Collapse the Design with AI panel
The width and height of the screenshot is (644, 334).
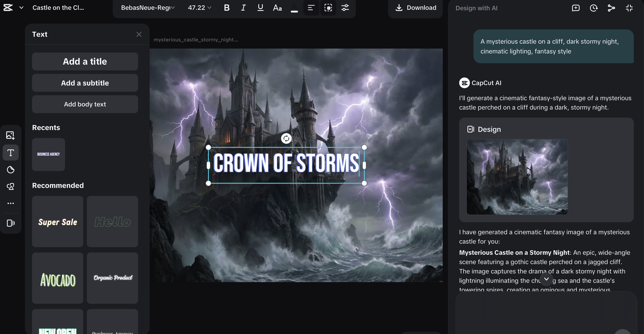[629, 8]
